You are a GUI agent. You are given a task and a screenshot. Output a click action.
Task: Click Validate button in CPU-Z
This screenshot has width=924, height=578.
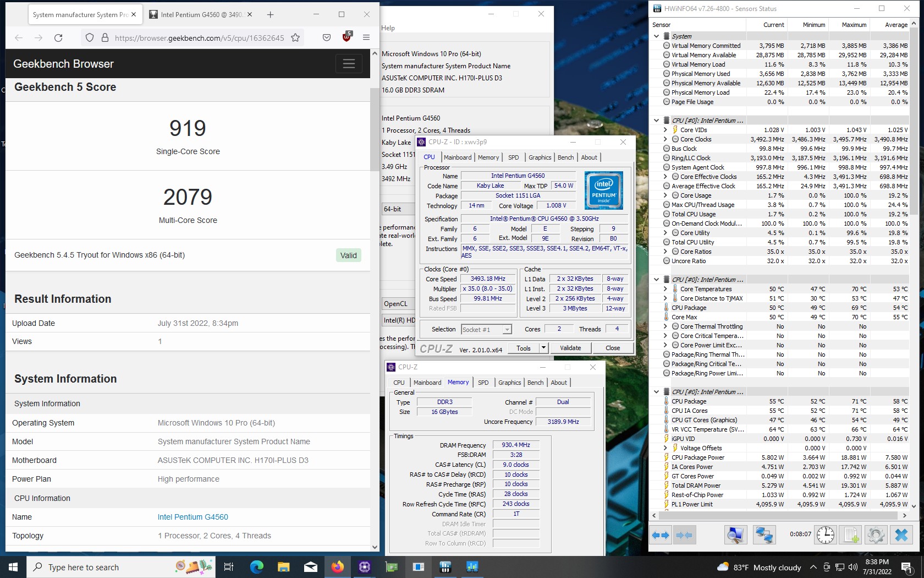pos(570,348)
